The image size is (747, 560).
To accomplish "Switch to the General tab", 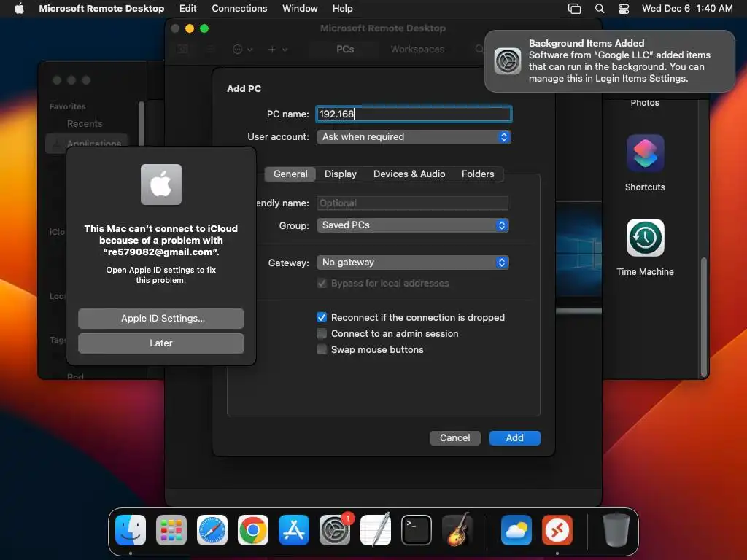I will (x=290, y=174).
